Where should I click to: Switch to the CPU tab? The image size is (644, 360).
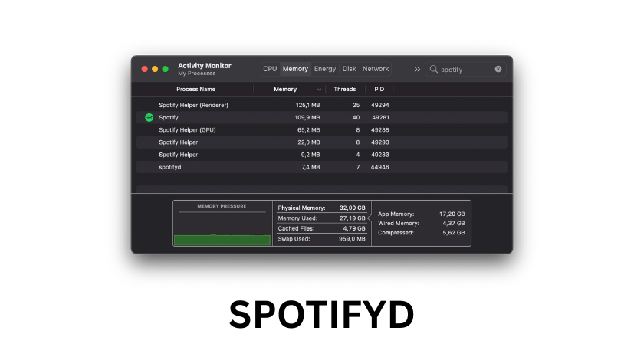pos(270,69)
